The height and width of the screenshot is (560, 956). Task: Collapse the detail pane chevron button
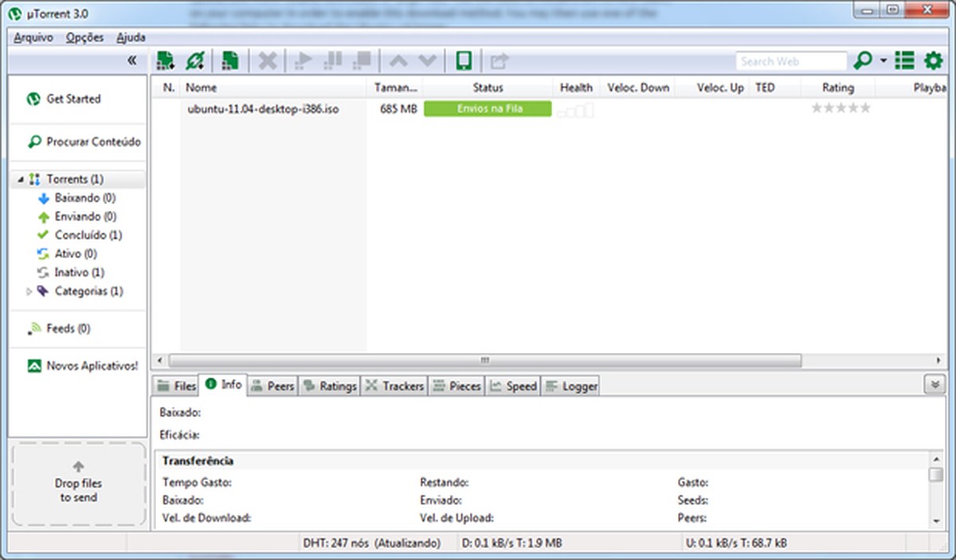[935, 385]
